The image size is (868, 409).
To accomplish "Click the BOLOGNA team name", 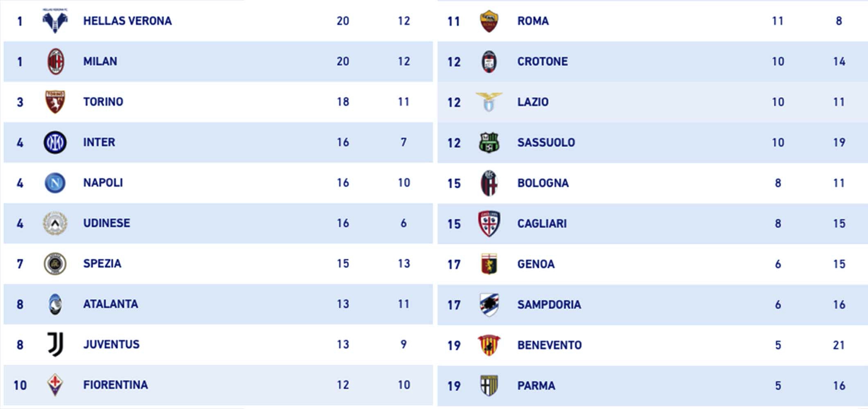I will (543, 183).
